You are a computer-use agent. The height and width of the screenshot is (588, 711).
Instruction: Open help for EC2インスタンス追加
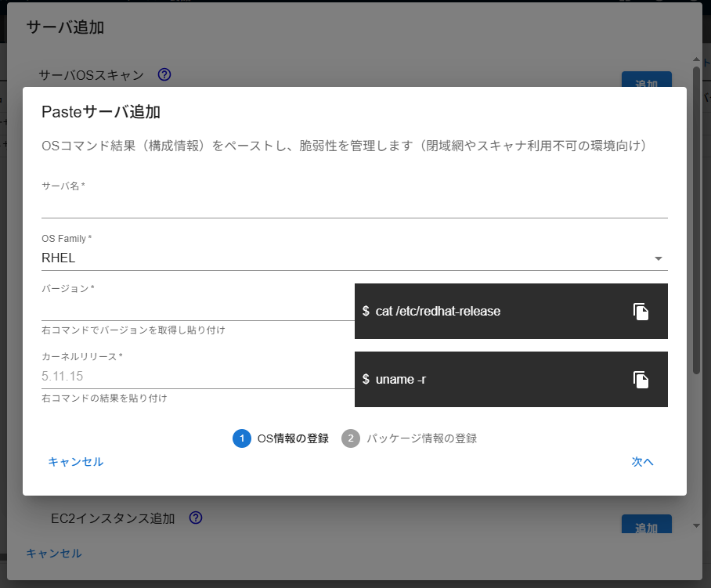tap(196, 518)
